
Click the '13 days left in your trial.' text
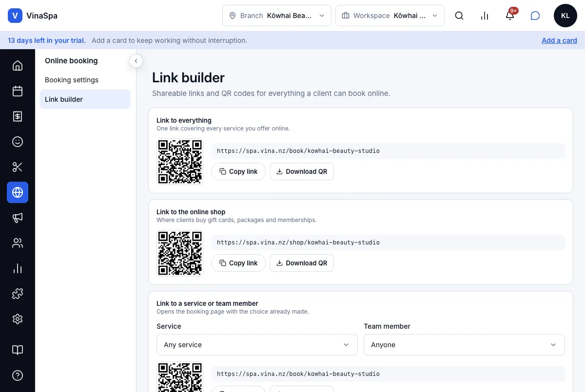tap(47, 40)
